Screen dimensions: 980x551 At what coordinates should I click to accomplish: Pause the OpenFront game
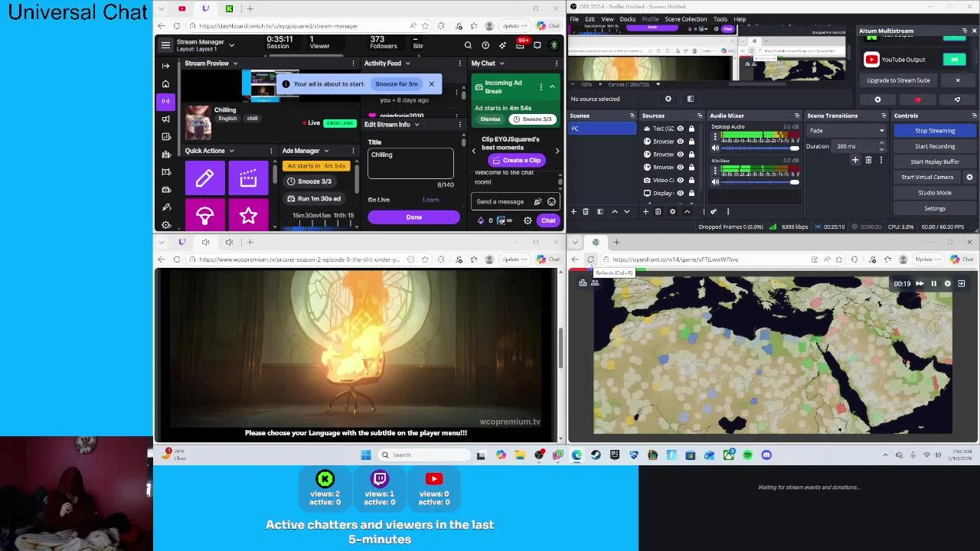pyautogui.click(x=933, y=283)
